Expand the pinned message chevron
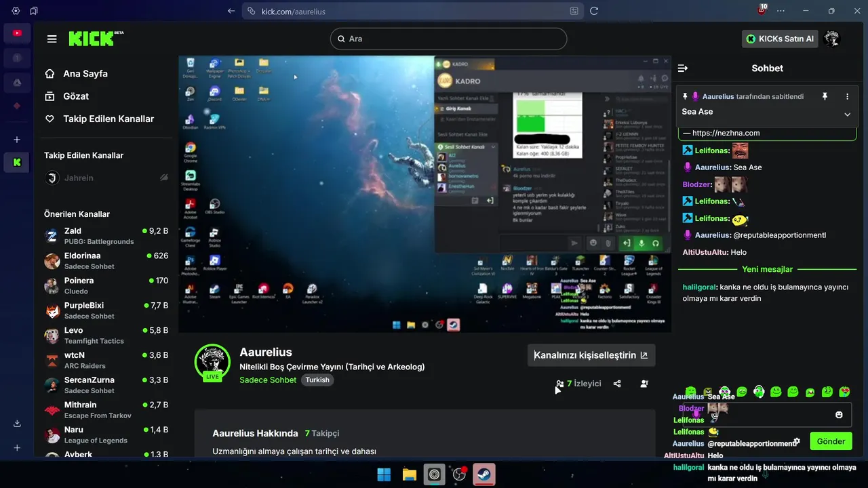The image size is (868, 488). pyautogui.click(x=847, y=115)
